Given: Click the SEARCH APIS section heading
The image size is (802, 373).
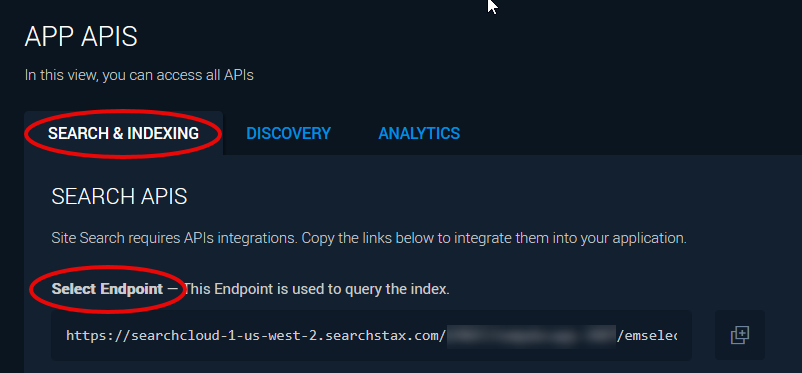Looking at the screenshot, I should coord(119,196).
